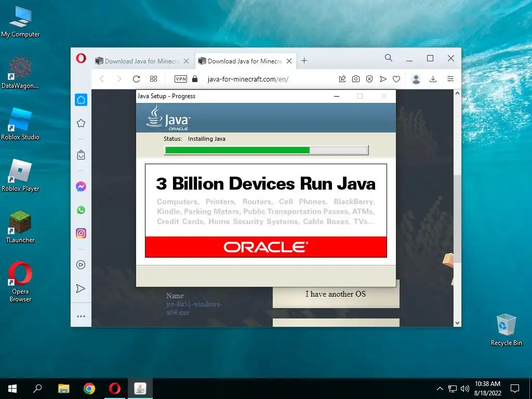Open the sidebar three-dots setup menu
The image size is (532, 399).
click(81, 316)
